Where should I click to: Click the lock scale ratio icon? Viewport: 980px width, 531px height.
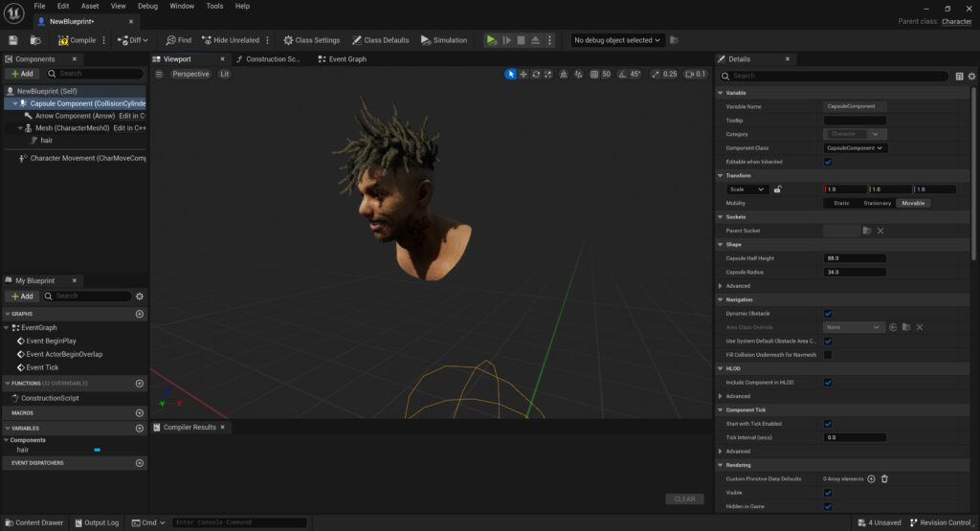coord(777,189)
